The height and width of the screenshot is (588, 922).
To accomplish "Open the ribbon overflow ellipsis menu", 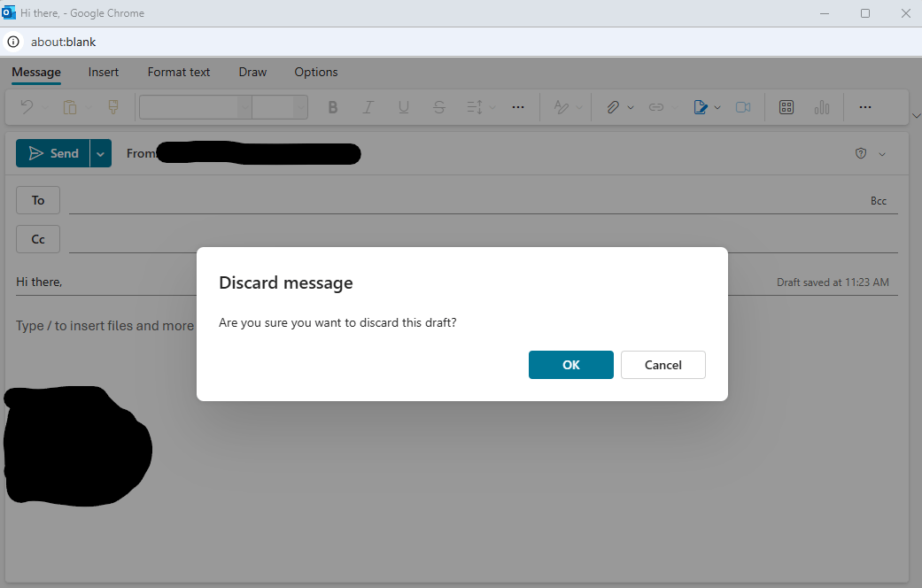I will (x=865, y=107).
